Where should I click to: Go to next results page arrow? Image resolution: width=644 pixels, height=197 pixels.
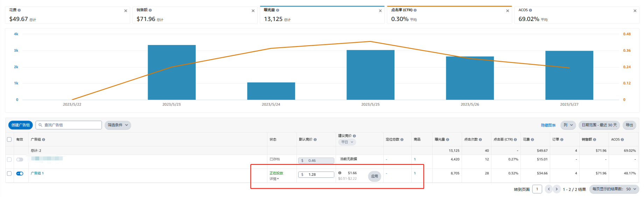coord(556,189)
